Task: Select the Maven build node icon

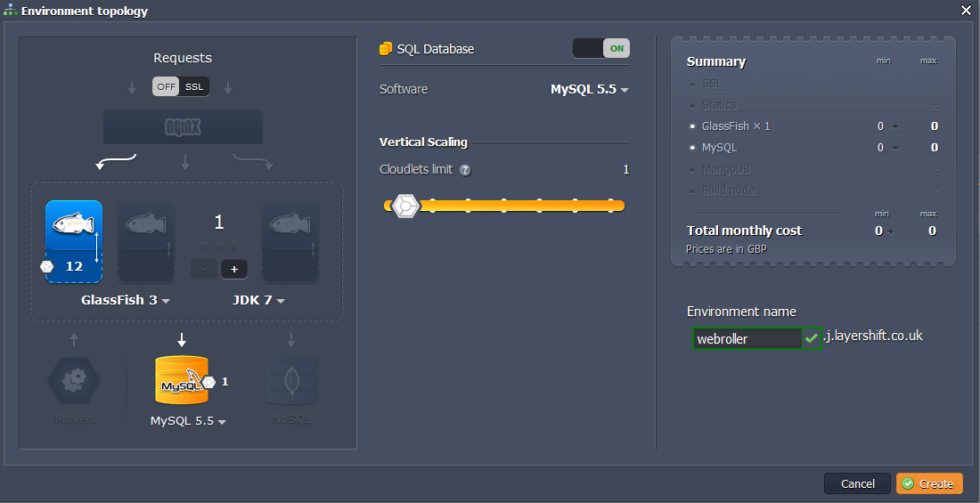Action: point(74,380)
